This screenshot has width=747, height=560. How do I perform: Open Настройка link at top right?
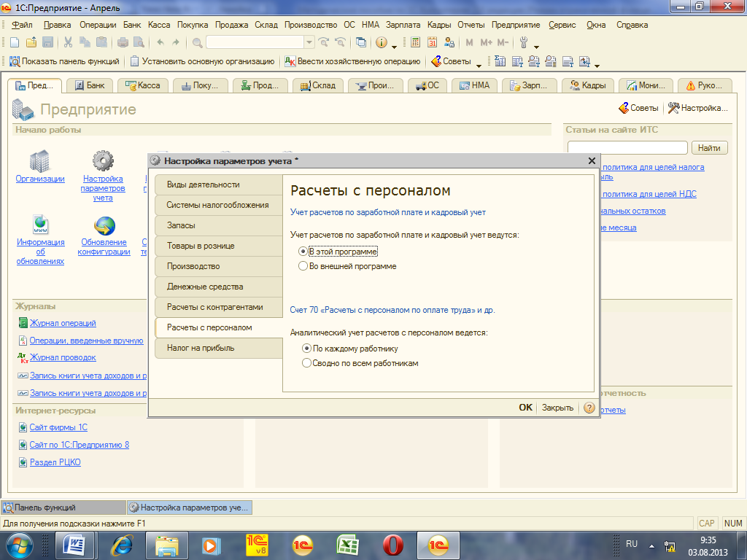[x=698, y=108]
